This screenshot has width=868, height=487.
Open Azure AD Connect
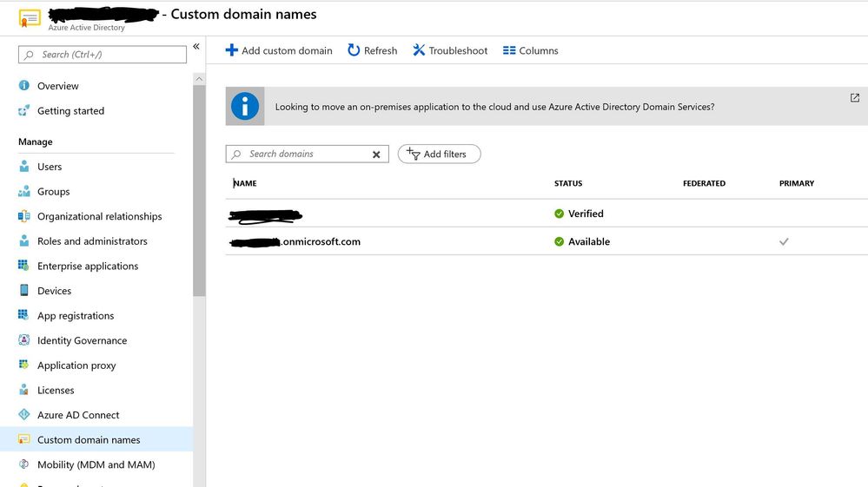point(78,415)
